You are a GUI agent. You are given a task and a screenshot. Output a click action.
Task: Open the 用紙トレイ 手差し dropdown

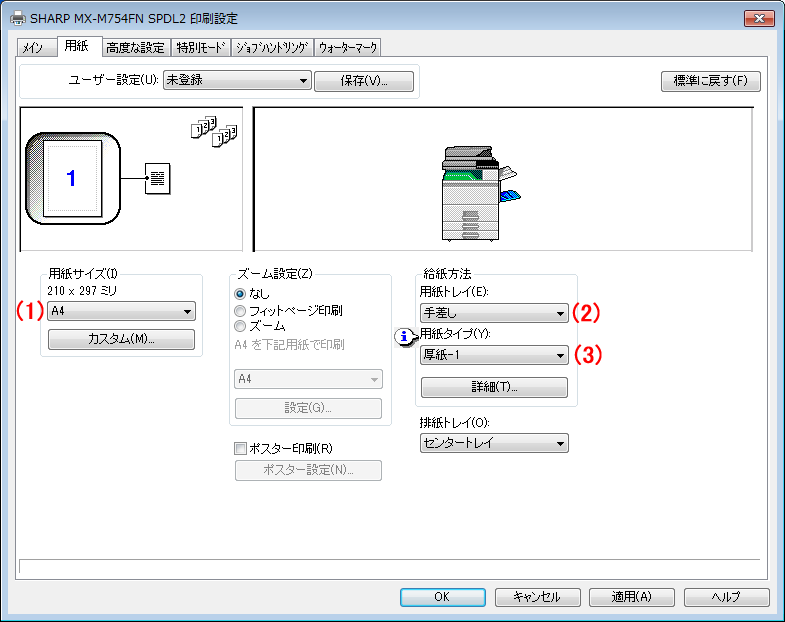click(x=494, y=313)
